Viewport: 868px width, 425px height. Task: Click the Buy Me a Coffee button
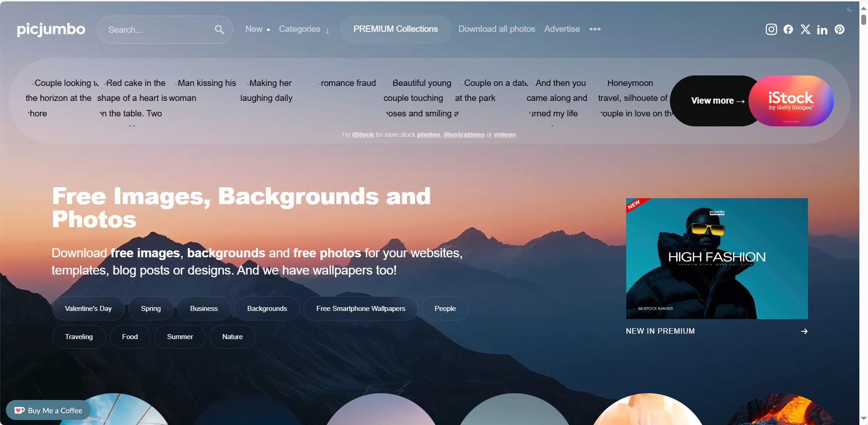point(49,410)
